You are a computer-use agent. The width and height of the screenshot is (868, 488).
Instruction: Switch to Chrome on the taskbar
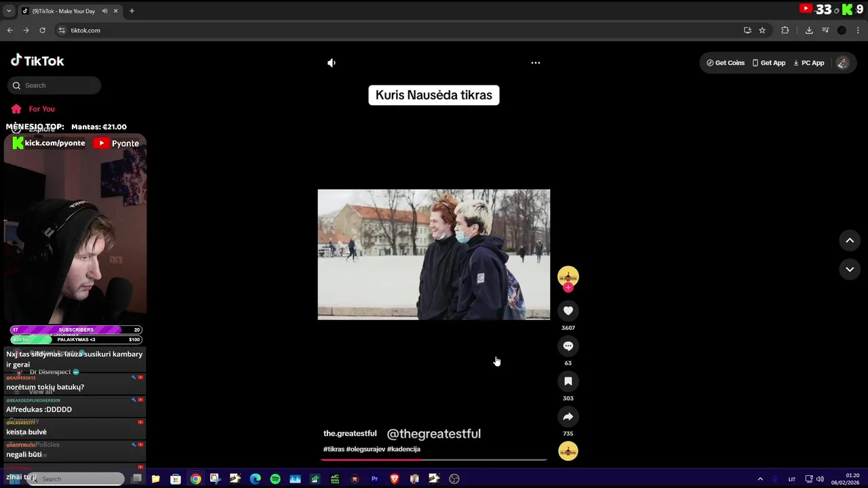[195, 479]
